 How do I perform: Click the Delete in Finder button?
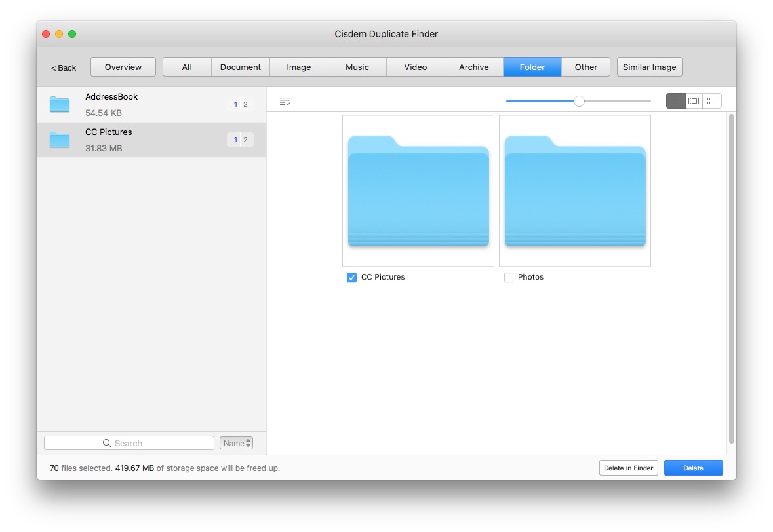pos(628,468)
